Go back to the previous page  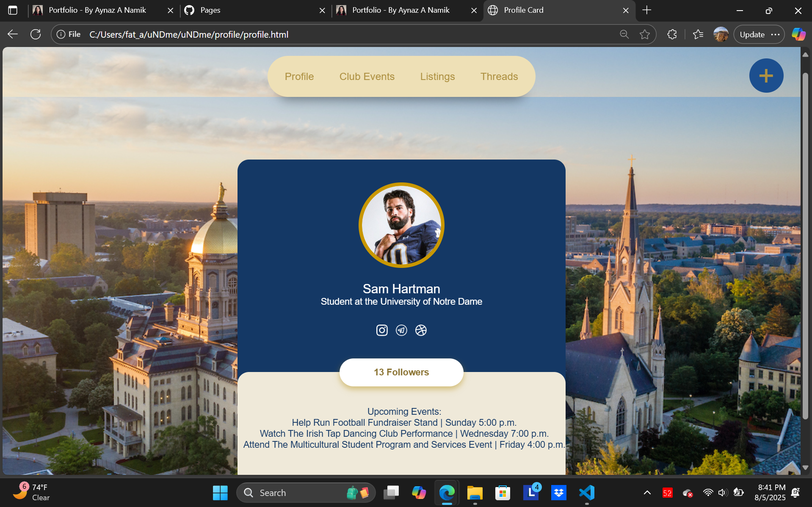coord(13,34)
